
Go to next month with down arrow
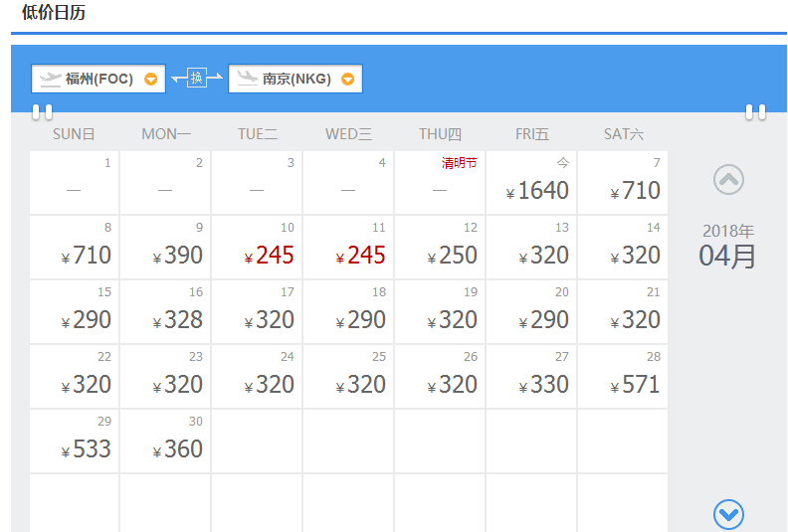pyautogui.click(x=728, y=514)
